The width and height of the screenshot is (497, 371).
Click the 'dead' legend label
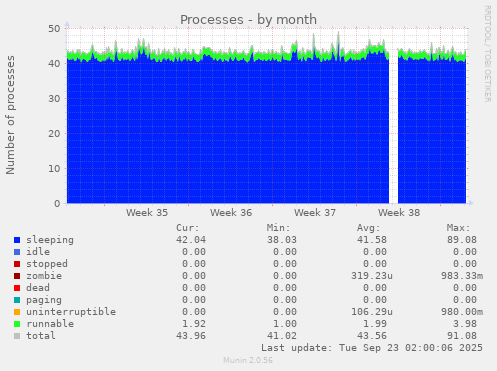click(38, 288)
